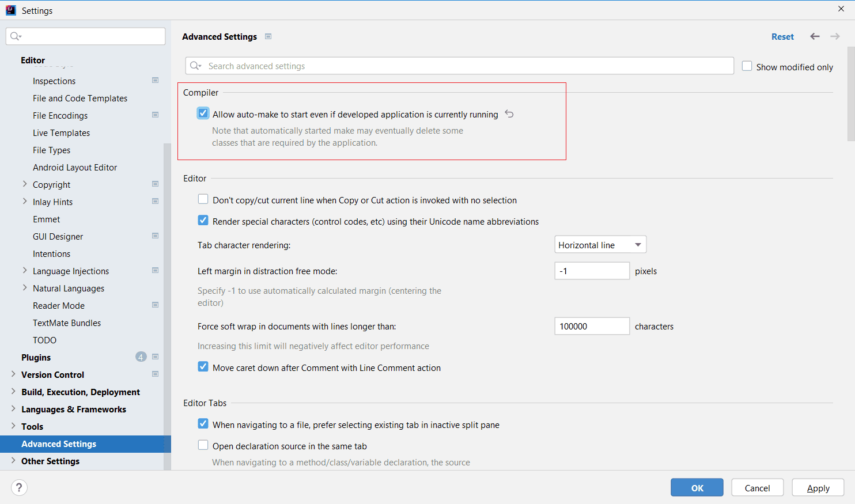This screenshot has height=504, width=855.
Task: Expand the Language Injections tree node
Action: coord(25,271)
